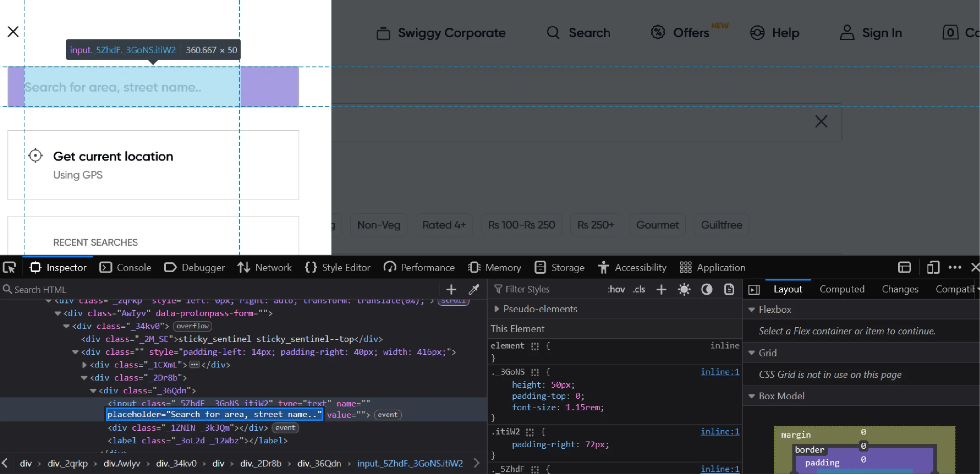The width and height of the screenshot is (980, 474).
Task: Open devtools more options menu
Action: (x=955, y=267)
